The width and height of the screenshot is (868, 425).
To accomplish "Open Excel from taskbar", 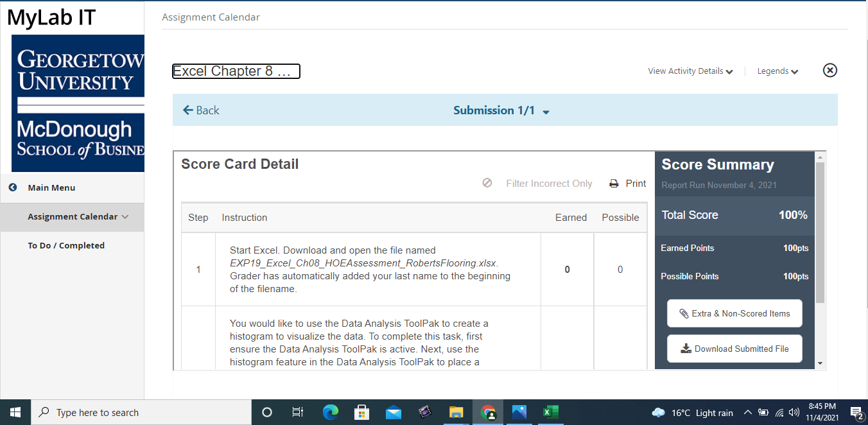I will point(550,412).
